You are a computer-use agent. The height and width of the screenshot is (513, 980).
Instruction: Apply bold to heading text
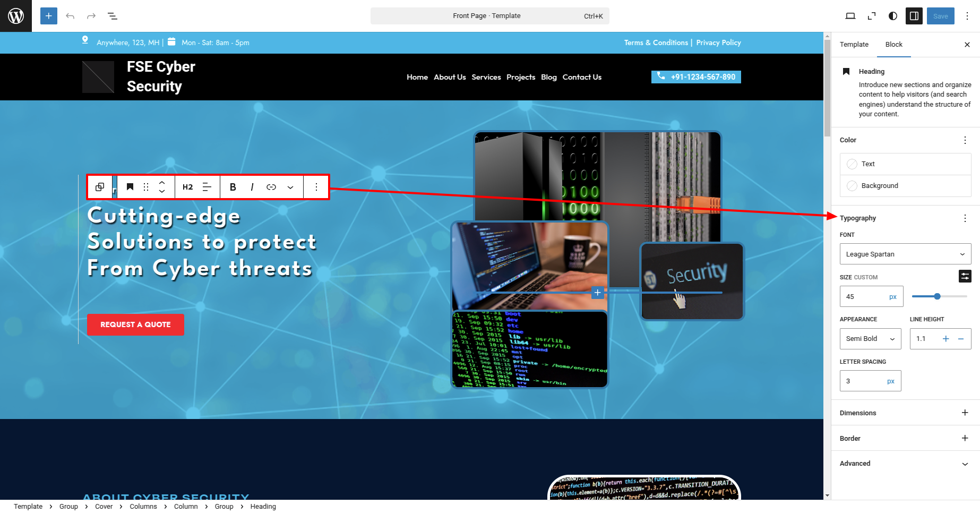coord(233,187)
